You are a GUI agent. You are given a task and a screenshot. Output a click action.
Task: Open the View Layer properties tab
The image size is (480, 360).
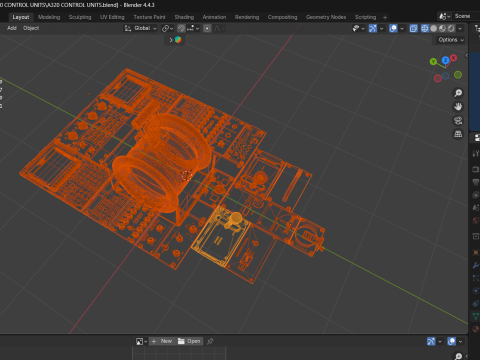click(x=476, y=195)
